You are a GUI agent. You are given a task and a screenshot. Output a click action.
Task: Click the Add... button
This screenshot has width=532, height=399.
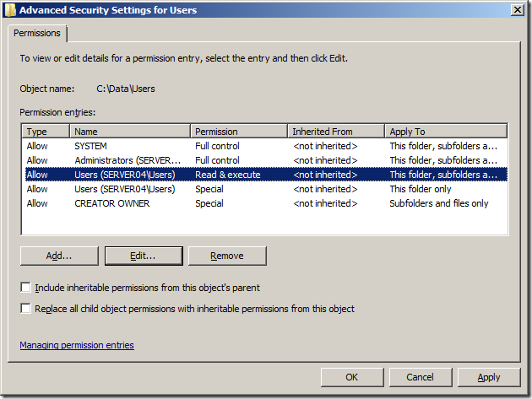tap(58, 256)
